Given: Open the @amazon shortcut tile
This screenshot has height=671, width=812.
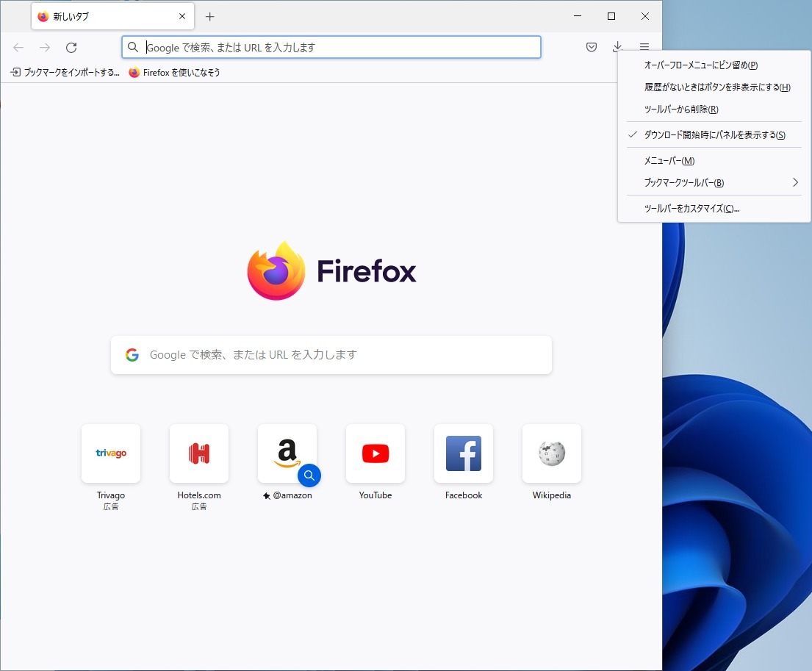Looking at the screenshot, I should coord(287,453).
